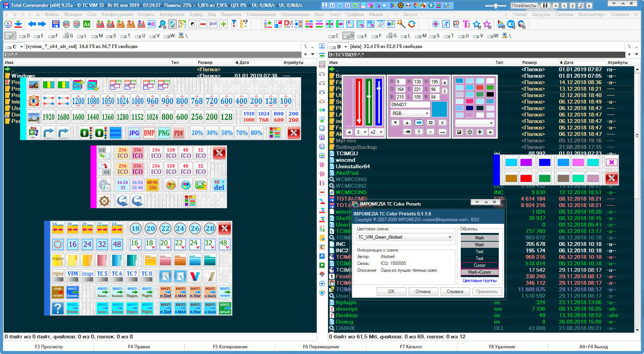The width and height of the screenshot is (644, 354).
Task: Select circled 28 font size icon
Action: (209, 228)
